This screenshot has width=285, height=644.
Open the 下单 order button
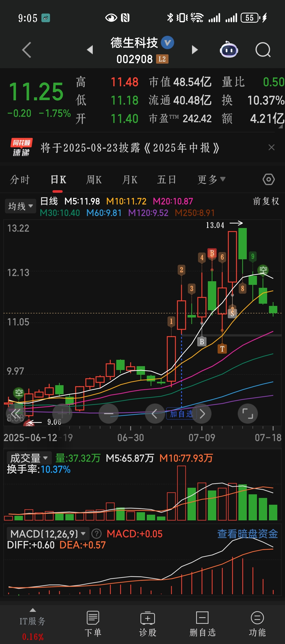pos(93,624)
